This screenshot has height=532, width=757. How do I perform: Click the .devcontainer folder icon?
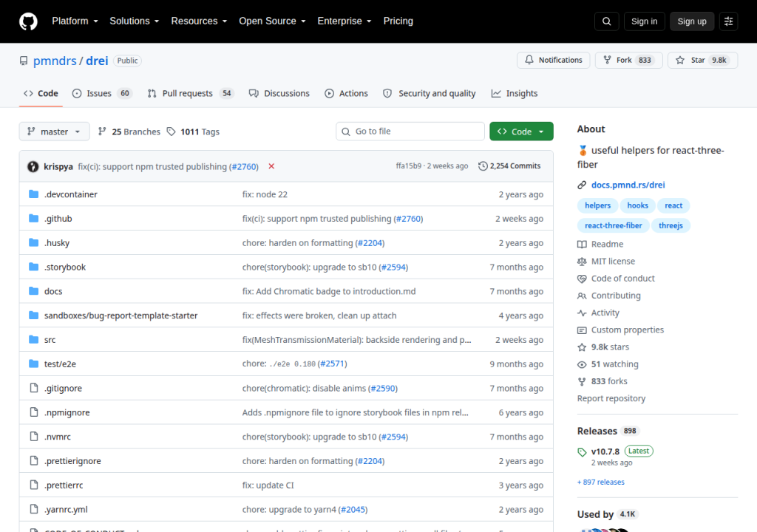[x=33, y=194]
